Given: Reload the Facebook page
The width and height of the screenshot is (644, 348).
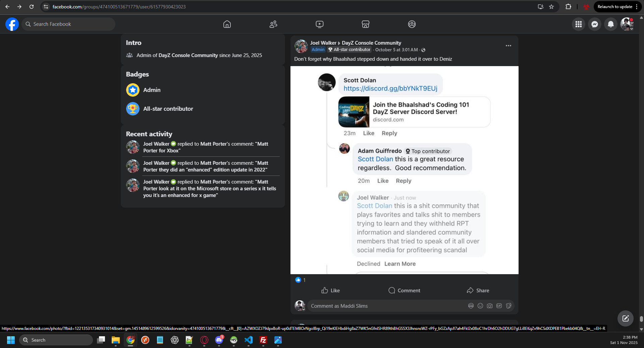Looking at the screenshot, I should [x=32, y=7].
